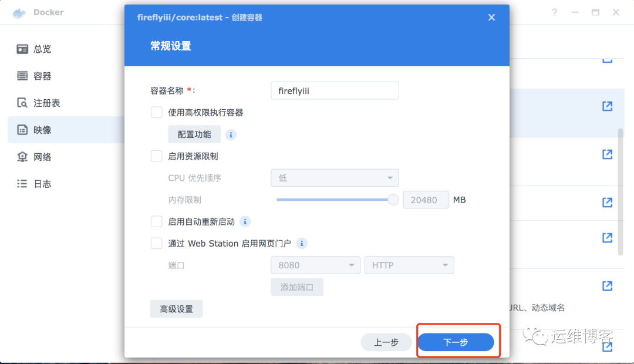The width and height of the screenshot is (634, 364).
Task: Click the 注册表 registry search icon
Action: 22,103
